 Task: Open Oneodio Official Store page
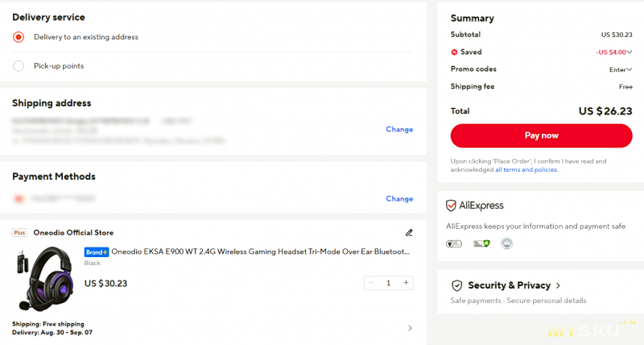click(x=73, y=233)
